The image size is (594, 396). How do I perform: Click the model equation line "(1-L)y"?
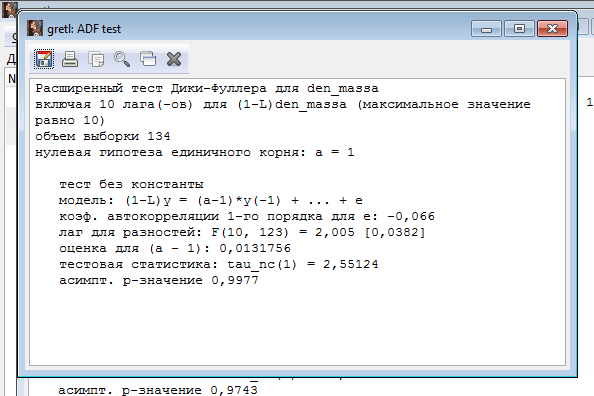click(211, 200)
